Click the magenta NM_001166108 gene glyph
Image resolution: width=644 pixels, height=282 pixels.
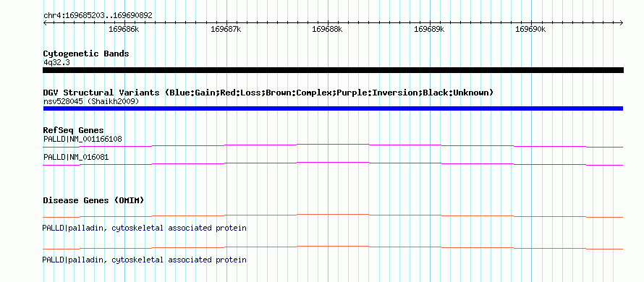[333, 146]
